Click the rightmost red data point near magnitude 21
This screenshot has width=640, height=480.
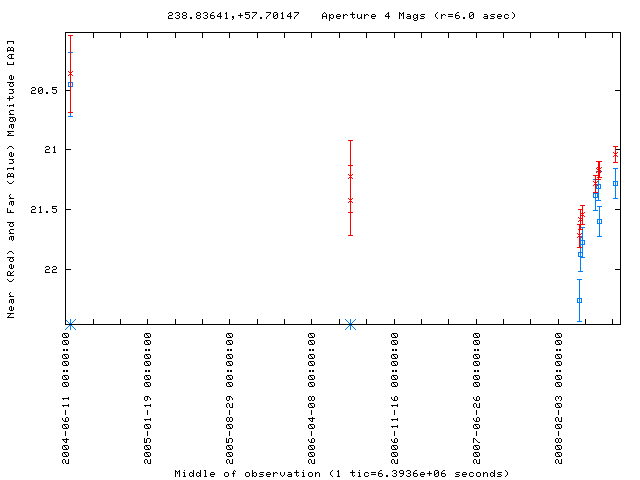(x=616, y=155)
